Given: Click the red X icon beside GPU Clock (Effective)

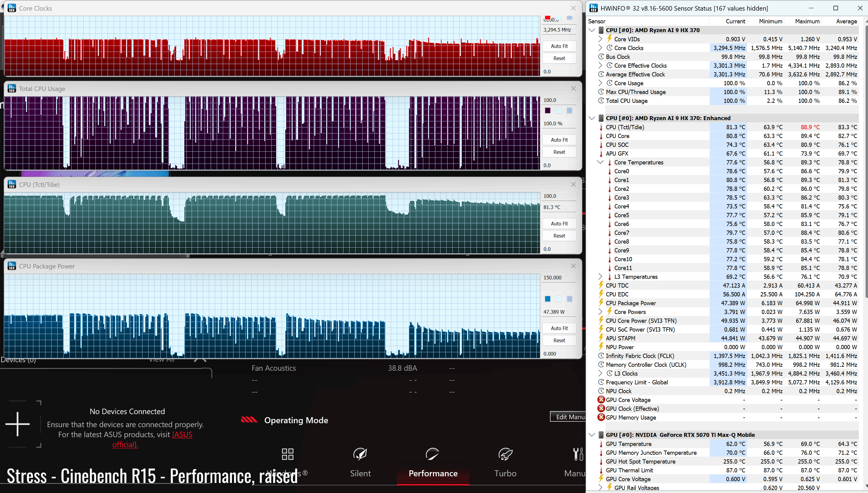Looking at the screenshot, I should [x=601, y=408].
